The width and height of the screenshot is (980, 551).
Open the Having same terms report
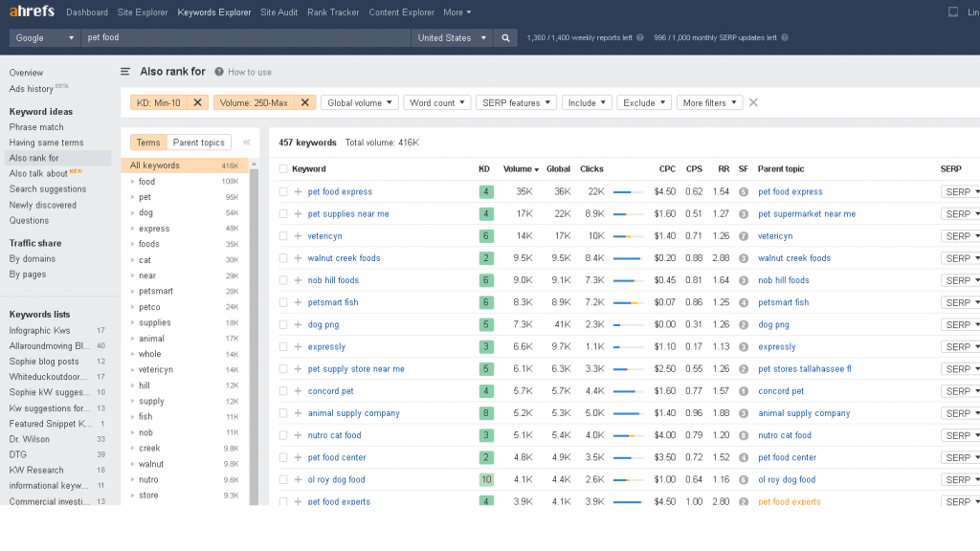(x=46, y=143)
